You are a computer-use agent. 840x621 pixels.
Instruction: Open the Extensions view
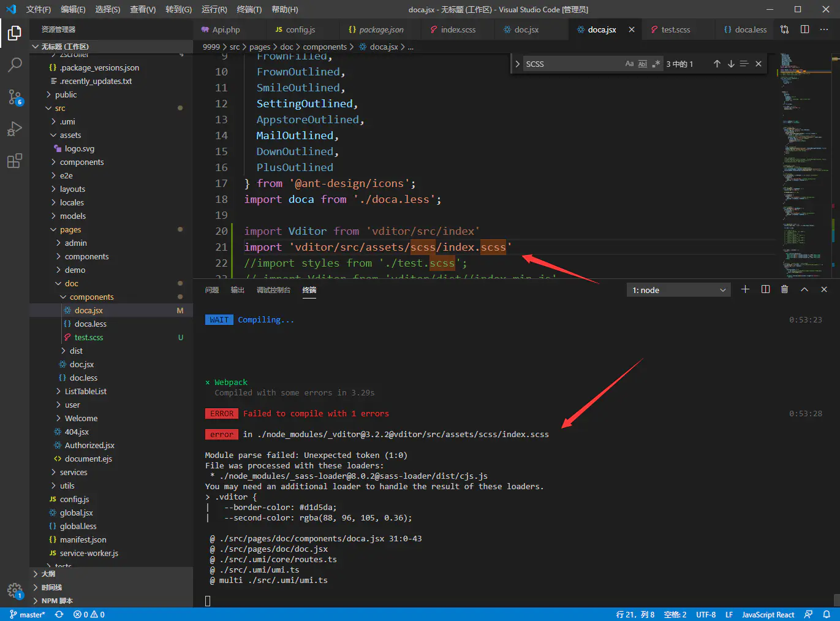15,161
